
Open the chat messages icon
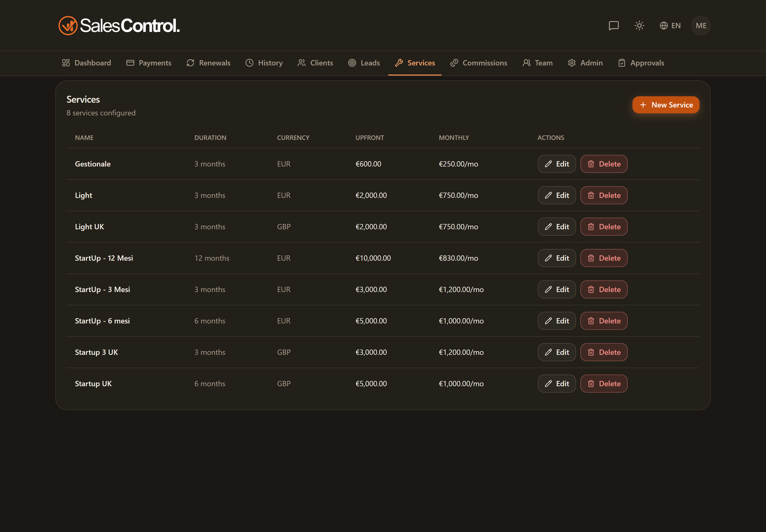coord(614,26)
